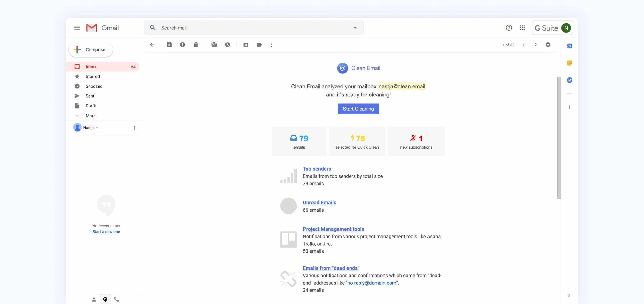
Task: Open Tasks in the side panel
Action: tap(570, 80)
